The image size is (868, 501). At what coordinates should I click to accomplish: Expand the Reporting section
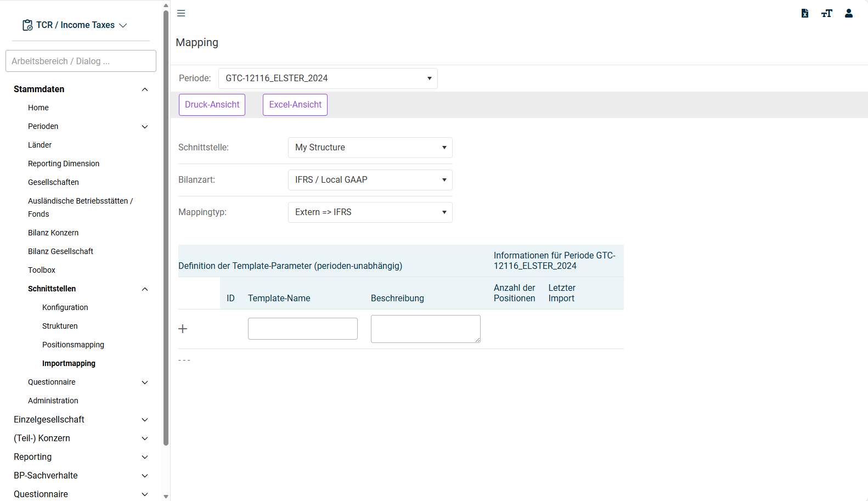click(x=145, y=457)
